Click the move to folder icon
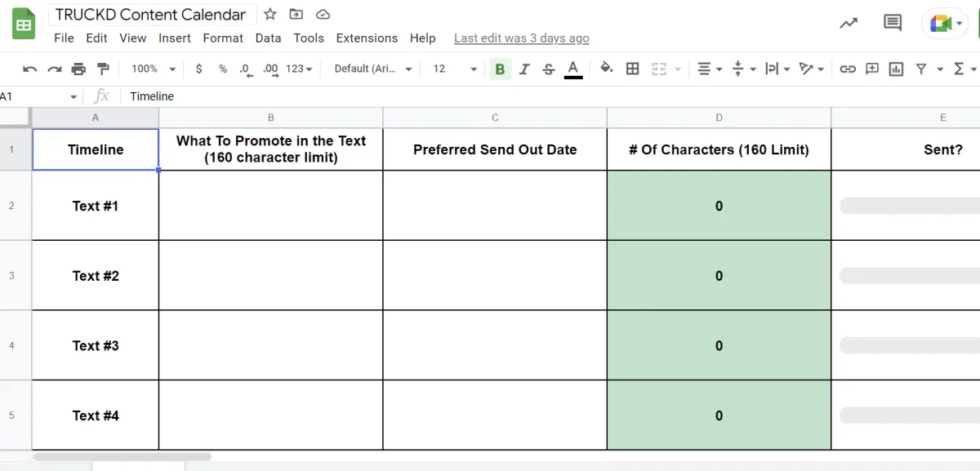This screenshot has width=980, height=471. (x=296, y=14)
